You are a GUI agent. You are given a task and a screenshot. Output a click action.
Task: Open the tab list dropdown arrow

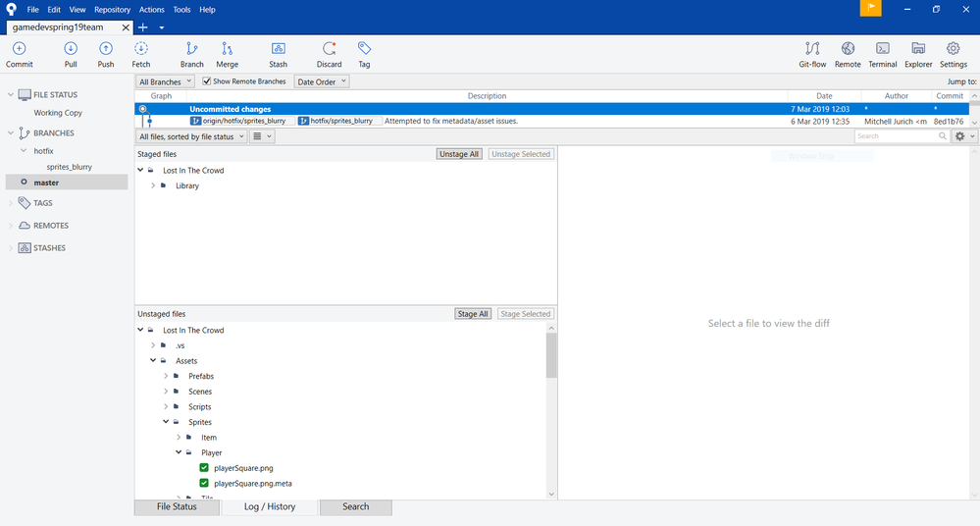[161, 27]
